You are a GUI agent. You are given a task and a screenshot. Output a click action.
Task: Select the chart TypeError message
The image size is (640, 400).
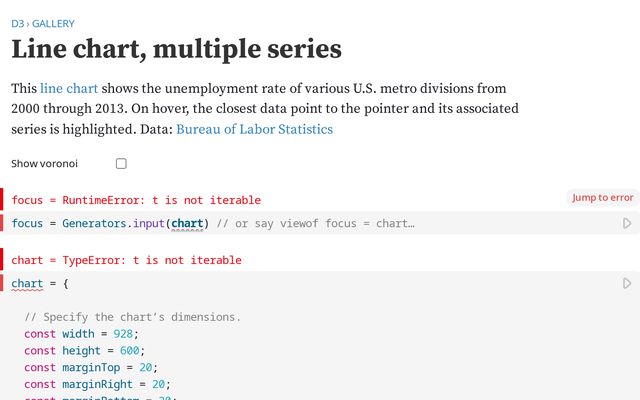[126, 260]
